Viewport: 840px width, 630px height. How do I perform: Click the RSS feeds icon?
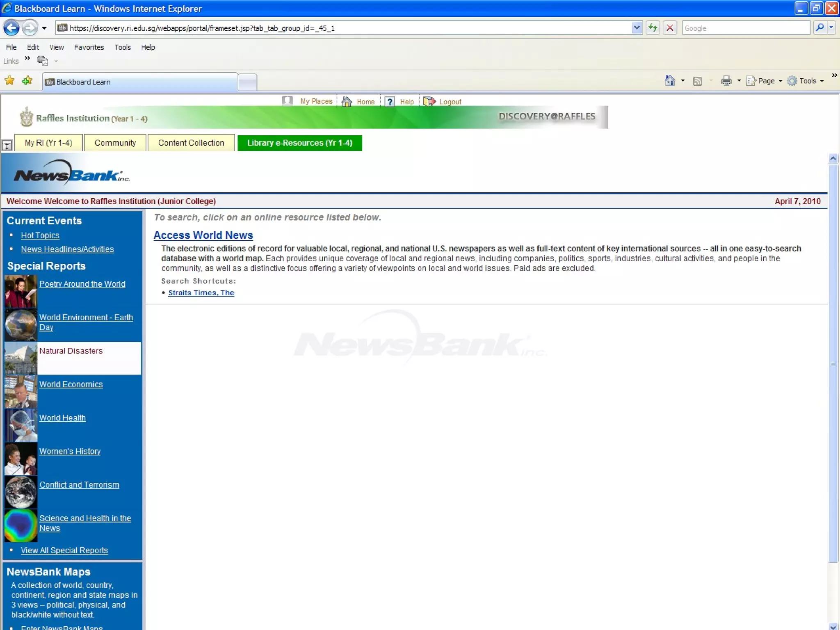[x=697, y=81]
